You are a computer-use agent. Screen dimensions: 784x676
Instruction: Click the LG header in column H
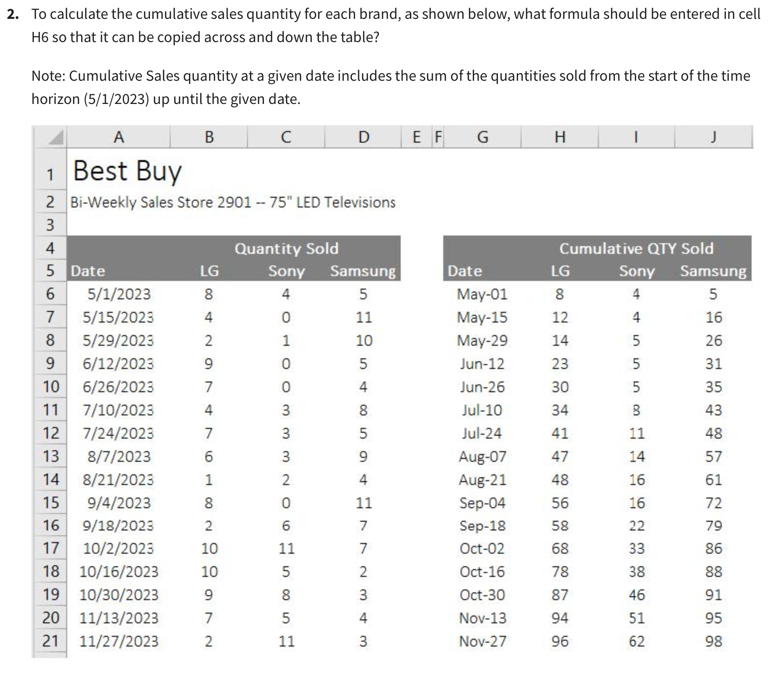click(x=562, y=271)
